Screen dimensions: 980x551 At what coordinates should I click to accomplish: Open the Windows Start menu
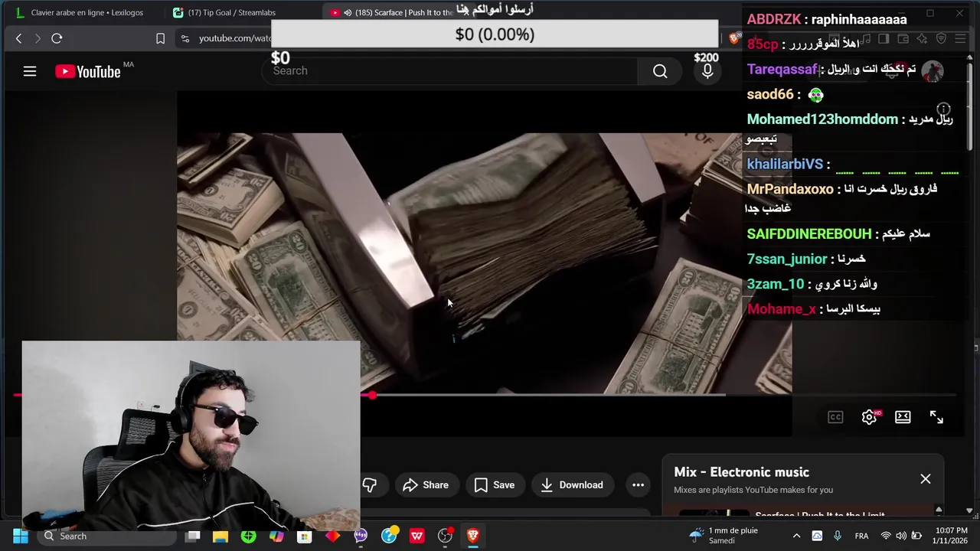click(x=21, y=536)
